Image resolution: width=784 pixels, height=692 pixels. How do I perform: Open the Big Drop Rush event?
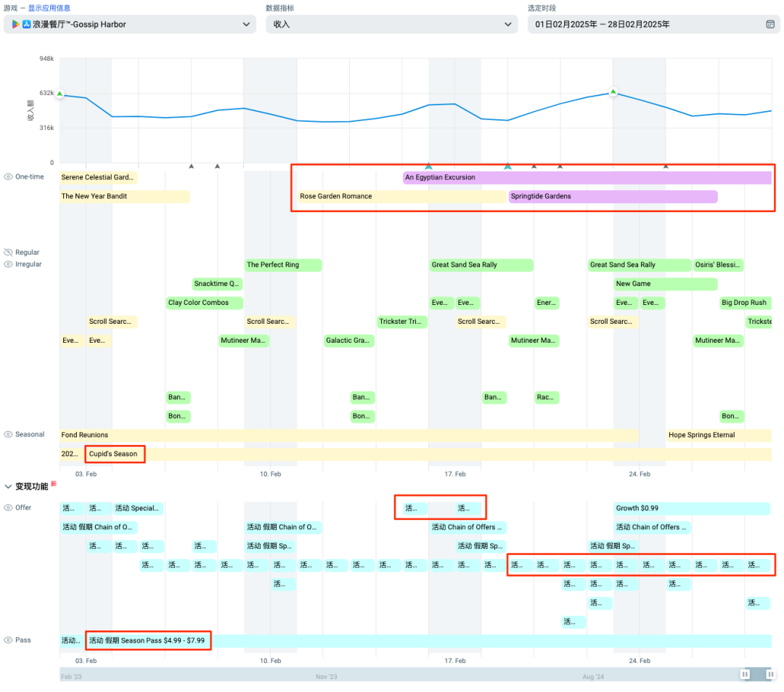click(745, 303)
